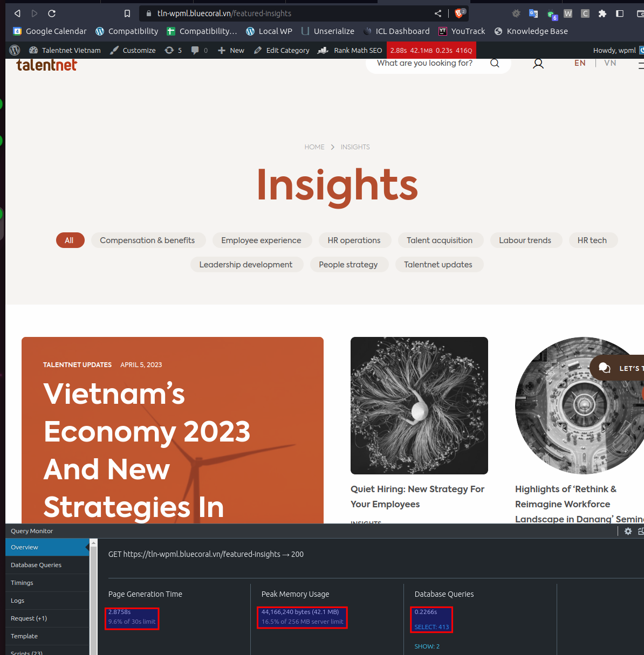Filter by Talent acquisition
The image size is (644, 655).
(440, 240)
